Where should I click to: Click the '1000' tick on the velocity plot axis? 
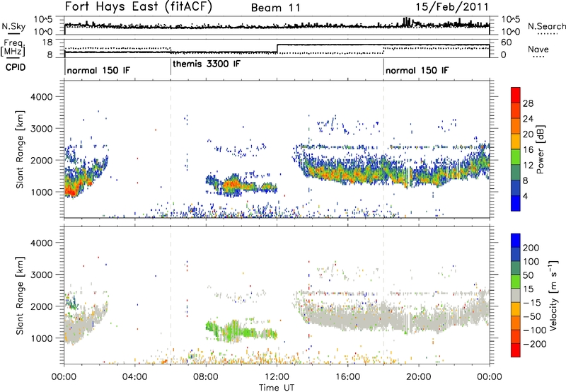[41, 338]
